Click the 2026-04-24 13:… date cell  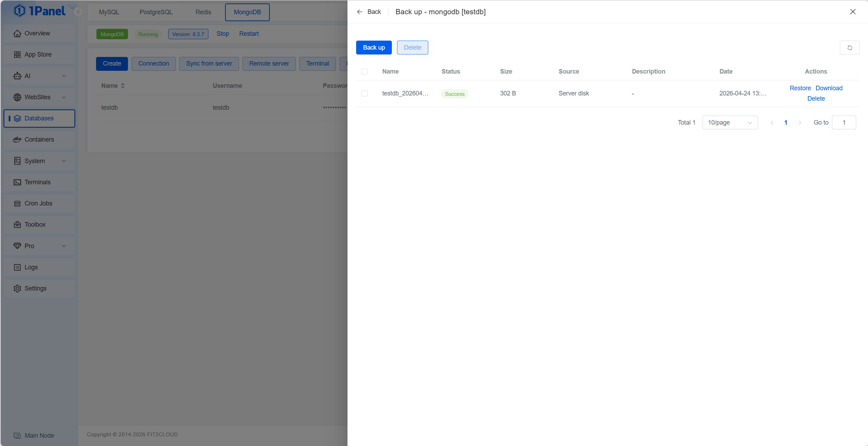tap(743, 93)
